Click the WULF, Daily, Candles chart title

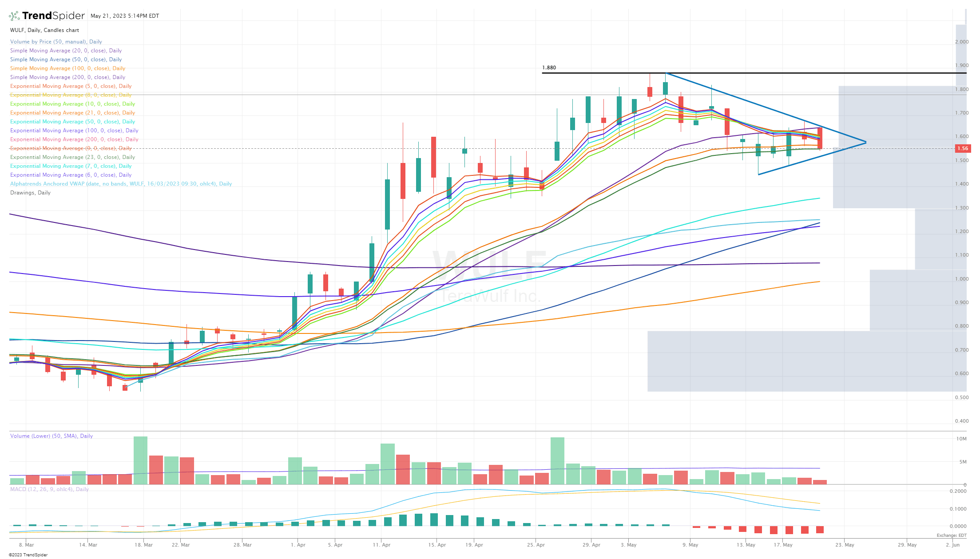point(44,30)
